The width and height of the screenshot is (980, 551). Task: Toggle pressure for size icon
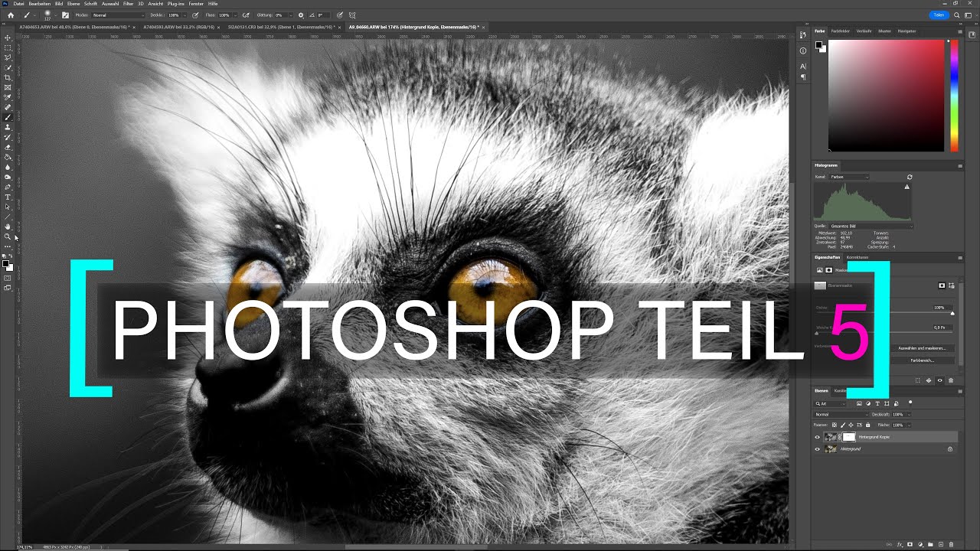[x=339, y=15]
